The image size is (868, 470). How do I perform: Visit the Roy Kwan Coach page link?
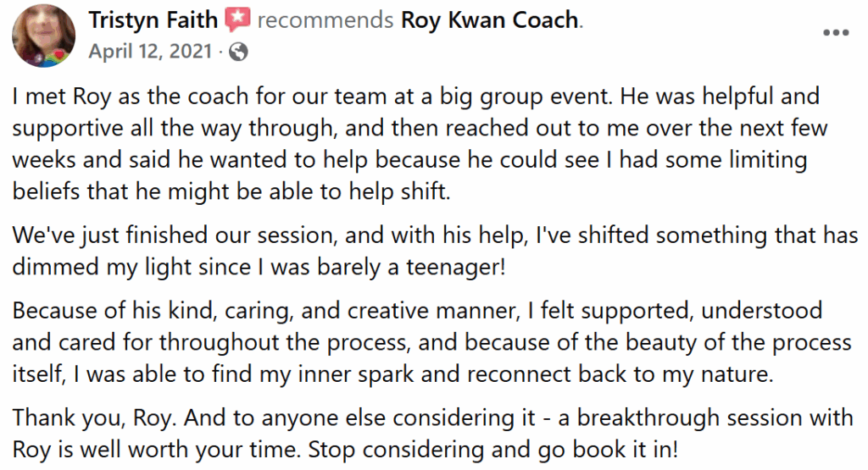[489, 19]
